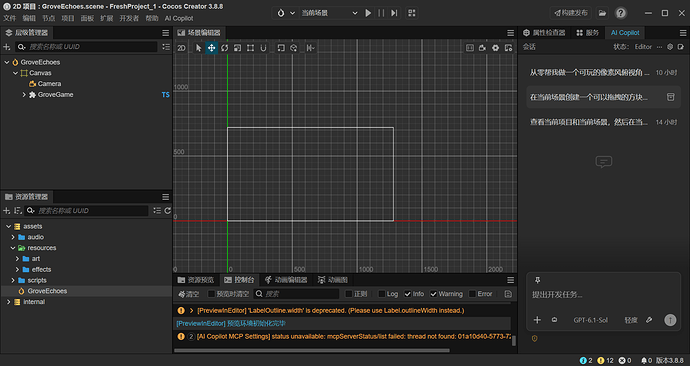Expand the effects folder
The height and width of the screenshot is (366, 690).
click(17, 270)
